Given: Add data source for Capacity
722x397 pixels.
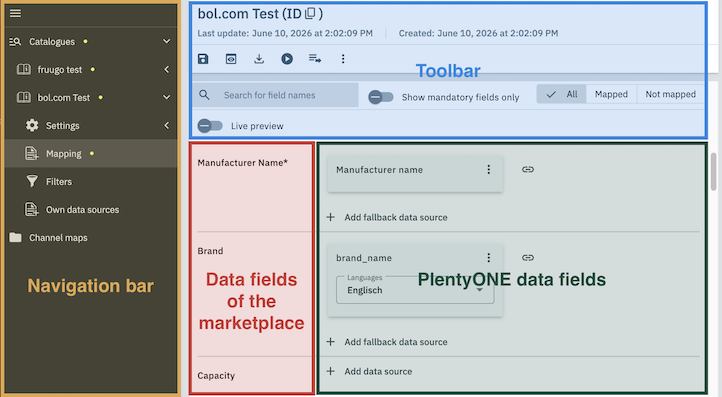Looking at the screenshot, I should tap(369, 371).
